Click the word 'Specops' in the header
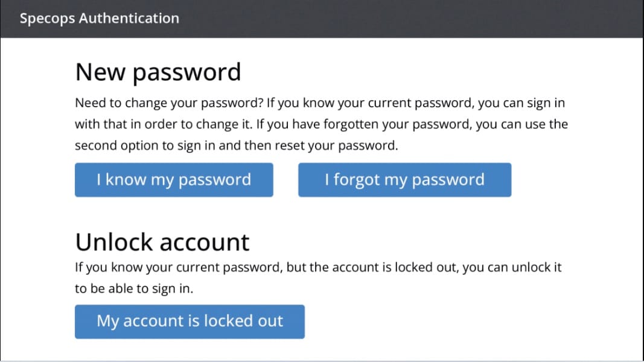 (47, 19)
